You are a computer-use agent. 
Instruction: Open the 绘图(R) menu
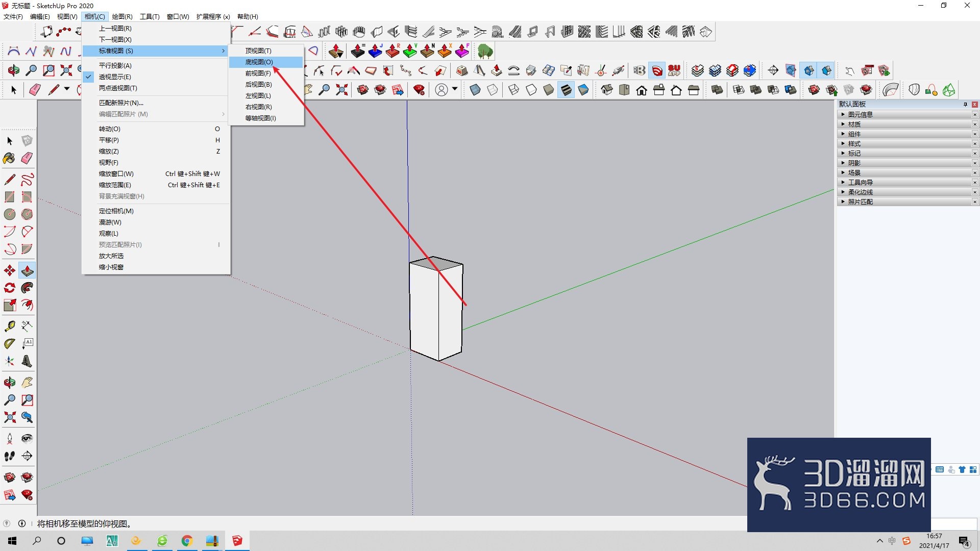(122, 16)
